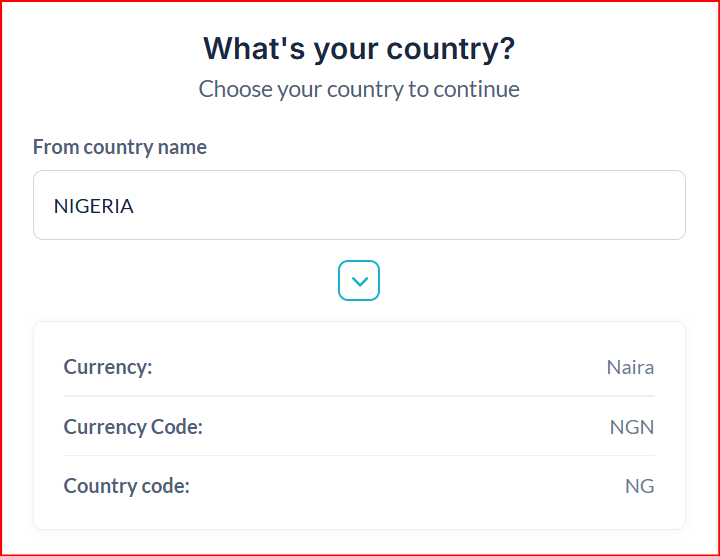Click the "Country code:" label

coord(126,486)
